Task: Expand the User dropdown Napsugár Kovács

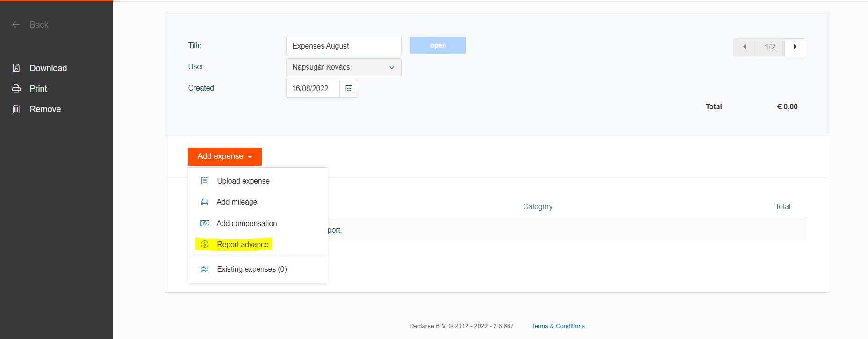Action: point(344,67)
